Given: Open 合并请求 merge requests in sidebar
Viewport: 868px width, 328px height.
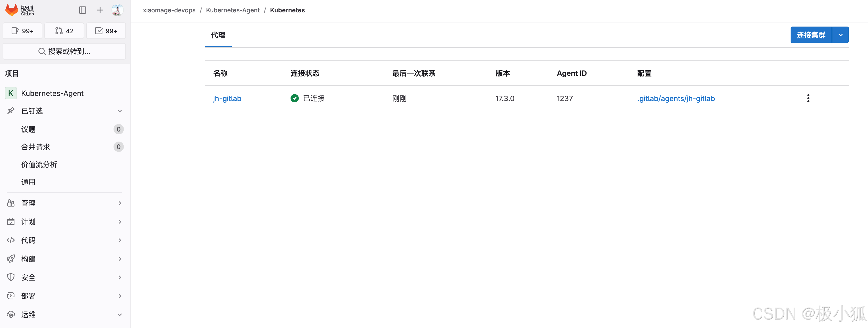Looking at the screenshot, I should pos(35,147).
